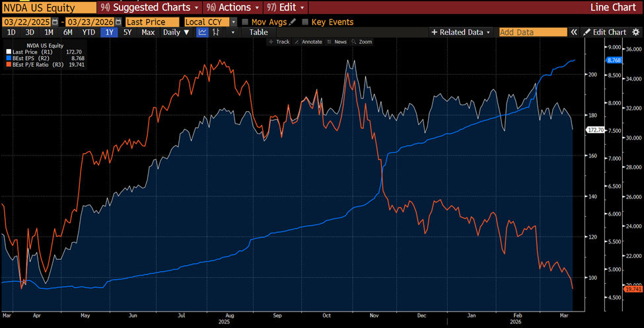Switch to the line chart type icon
Image resolution: width=644 pixels, height=328 pixels.
coord(203,32)
